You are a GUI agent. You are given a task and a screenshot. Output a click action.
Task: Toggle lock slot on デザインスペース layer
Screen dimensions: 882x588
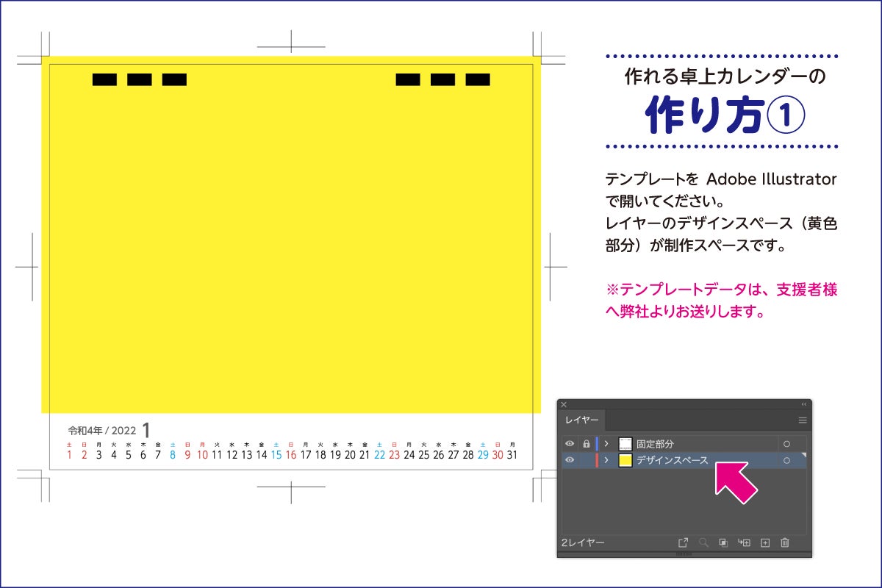coord(586,460)
